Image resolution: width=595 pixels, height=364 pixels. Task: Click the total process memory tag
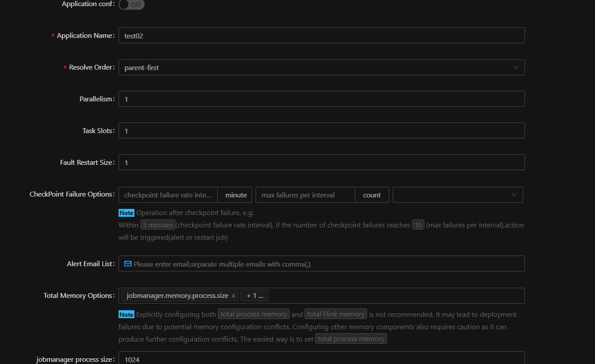pyautogui.click(x=253, y=314)
